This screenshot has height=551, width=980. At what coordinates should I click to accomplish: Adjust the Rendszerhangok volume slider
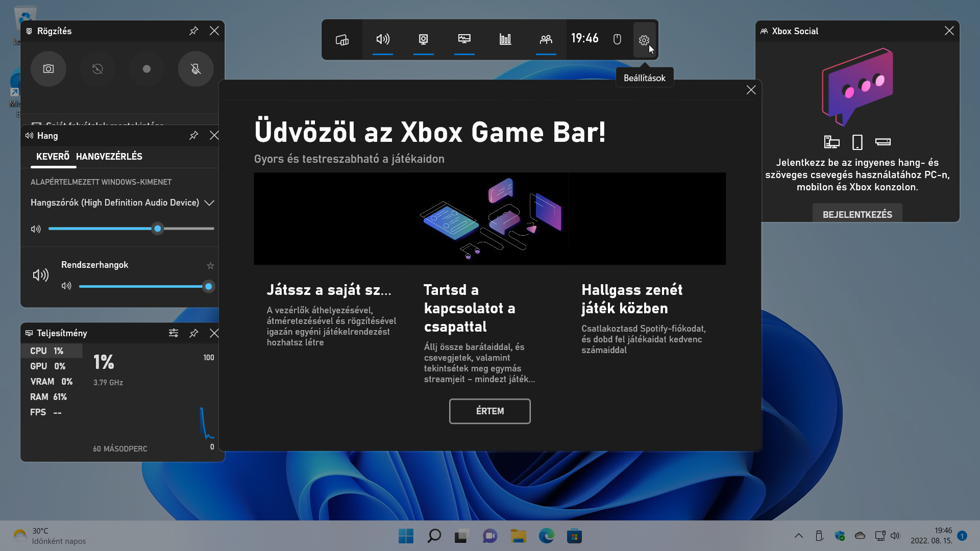[144, 287]
